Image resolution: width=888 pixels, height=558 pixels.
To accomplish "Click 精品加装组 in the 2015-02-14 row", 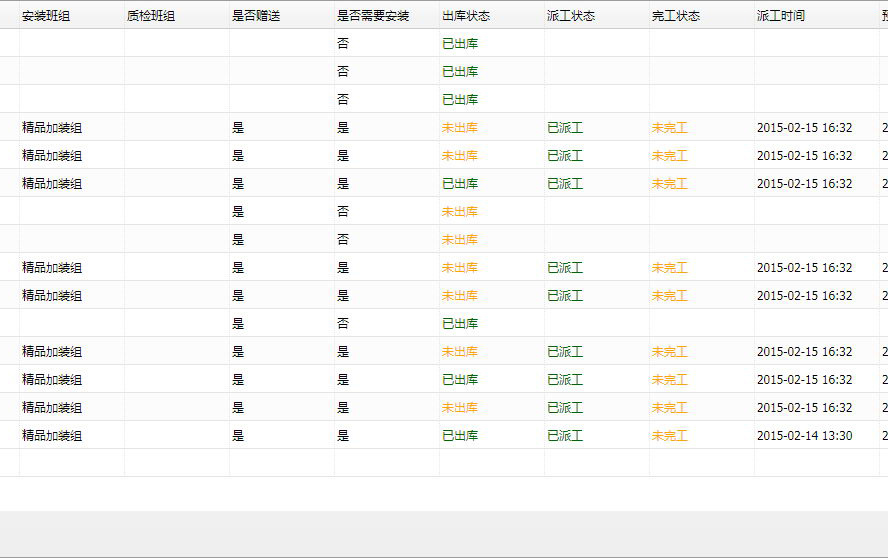I will tap(52, 436).
